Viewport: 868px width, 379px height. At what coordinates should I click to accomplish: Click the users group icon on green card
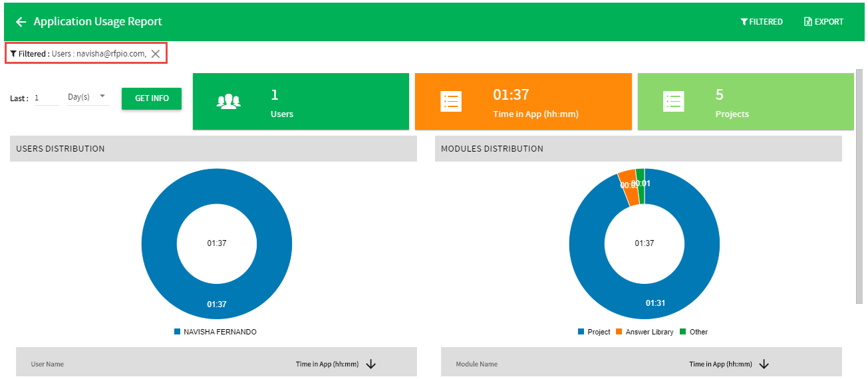coord(228,102)
